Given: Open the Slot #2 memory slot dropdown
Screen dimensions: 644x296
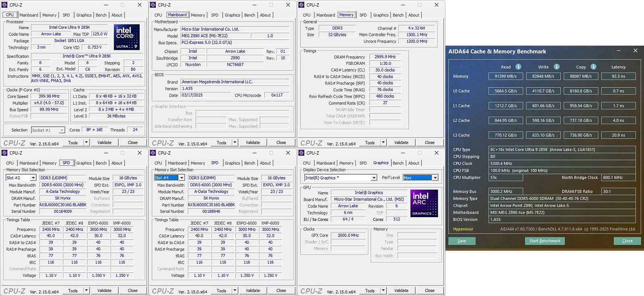Looking at the screenshot, I should 33,178.
